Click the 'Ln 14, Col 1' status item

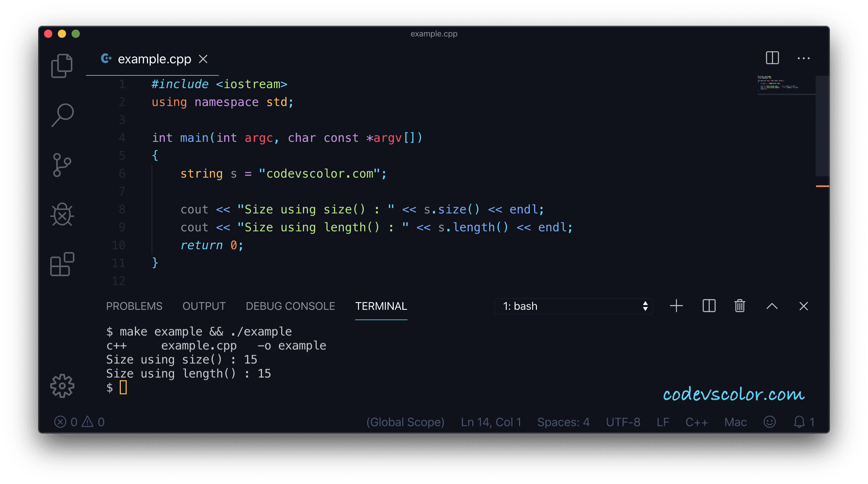[491, 422]
